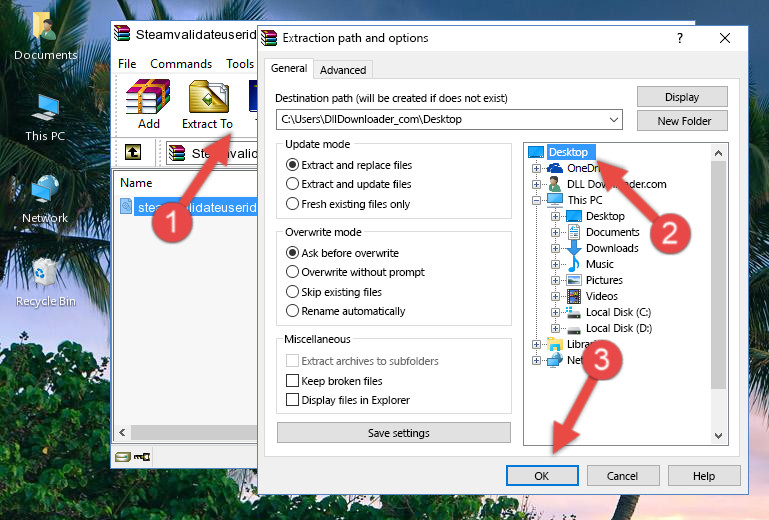Click the Add toolbar icon in WinRAR
This screenshot has width=769, height=520.
[x=148, y=97]
